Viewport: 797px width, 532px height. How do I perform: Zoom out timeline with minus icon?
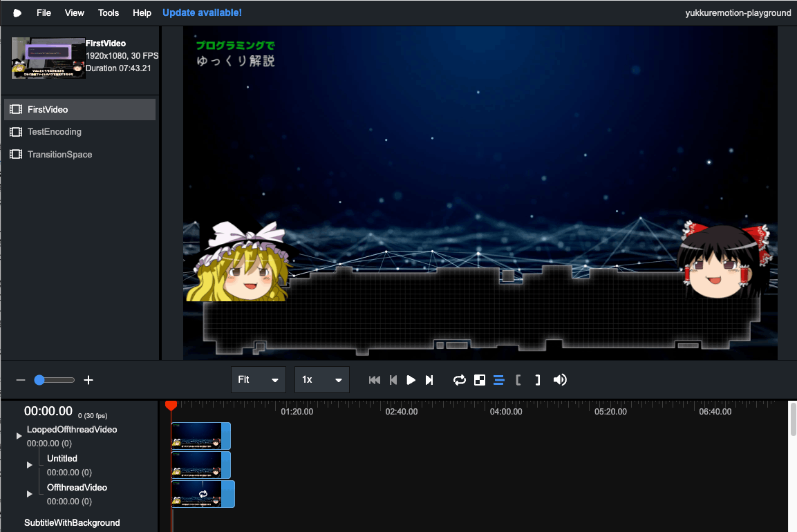pos(20,380)
